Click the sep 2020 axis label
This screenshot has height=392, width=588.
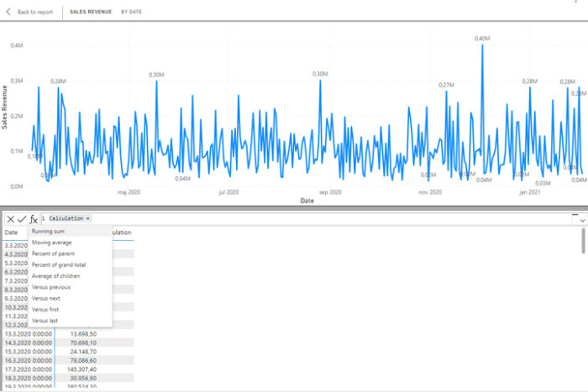point(330,192)
